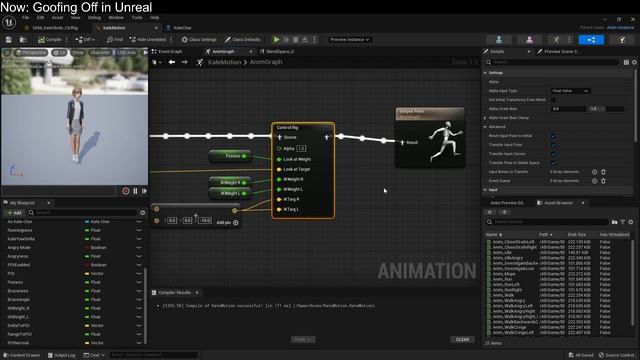Switch to Skeleton editor mode icon
Screen dimensions: 640x360
(x=499, y=40)
